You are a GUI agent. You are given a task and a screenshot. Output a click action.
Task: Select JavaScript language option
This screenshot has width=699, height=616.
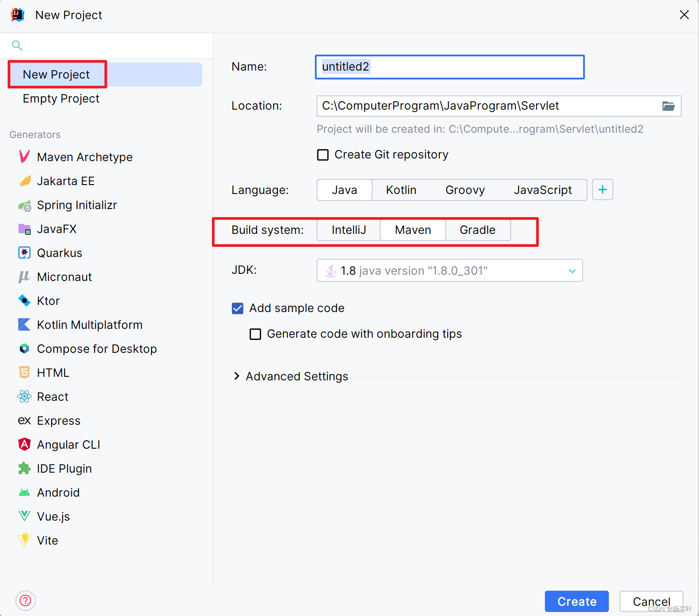543,190
